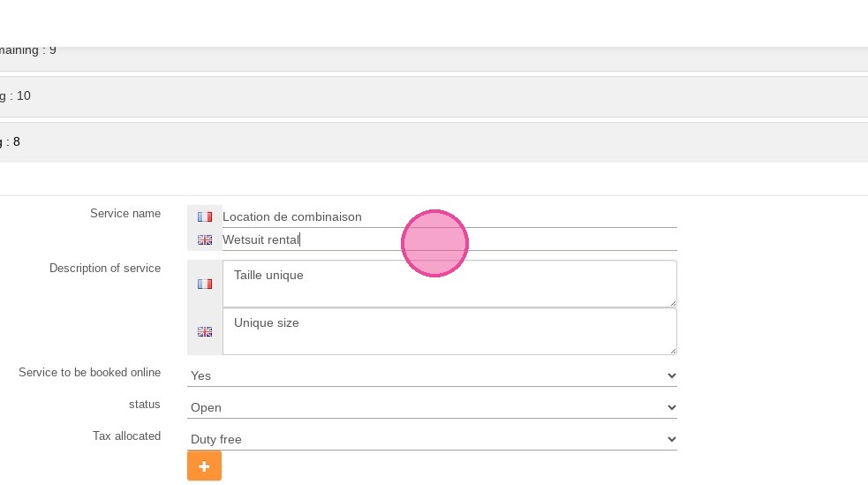
Task: Open the Service to be booked online dropdown
Action: [433, 375]
